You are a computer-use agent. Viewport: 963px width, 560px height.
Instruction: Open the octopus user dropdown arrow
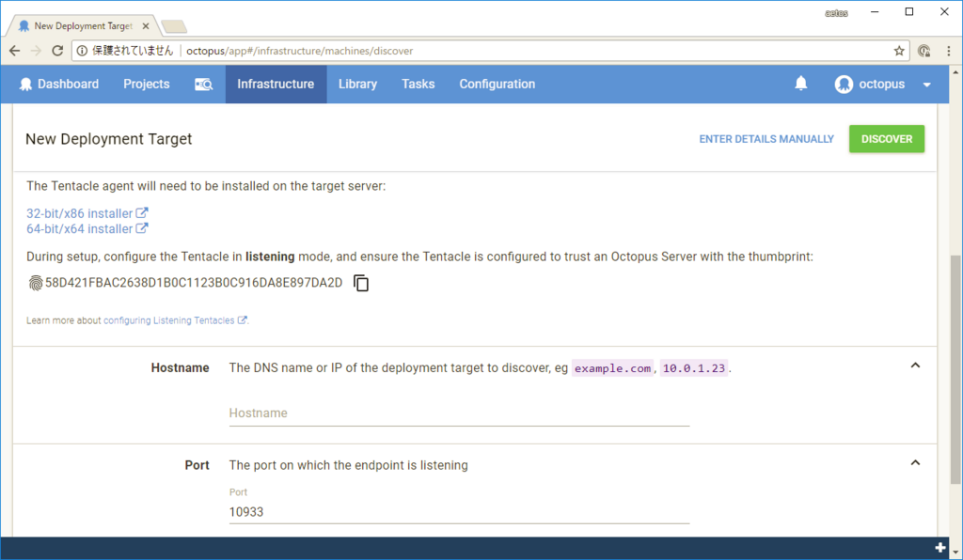coord(926,85)
